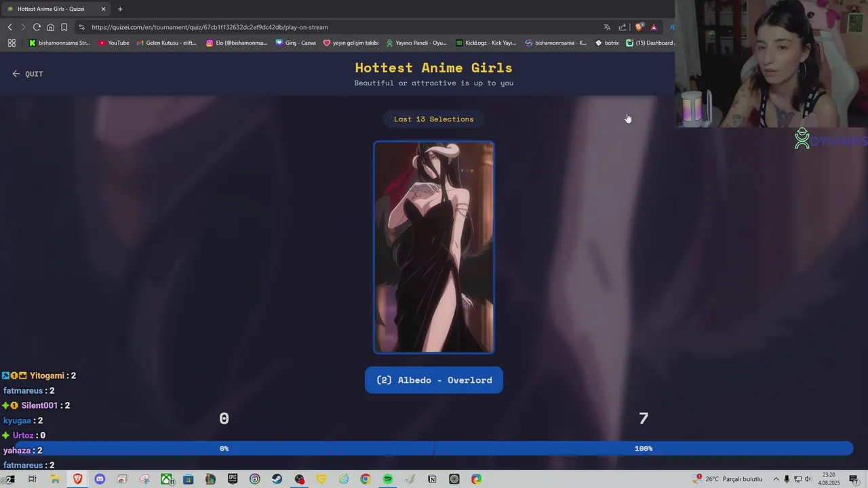Viewport: 868px width, 488px height.
Task: Open the YouTube bookmark
Action: click(x=114, y=43)
